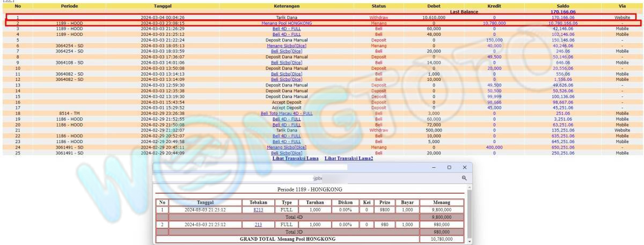
Task: Open Beli 4D - FULL link in row 19
Action: point(287,119)
